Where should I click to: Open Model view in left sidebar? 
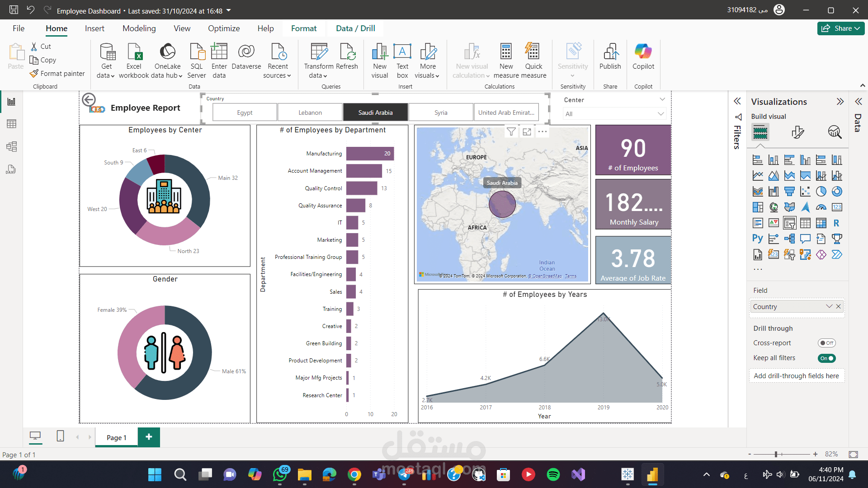pos(11,146)
